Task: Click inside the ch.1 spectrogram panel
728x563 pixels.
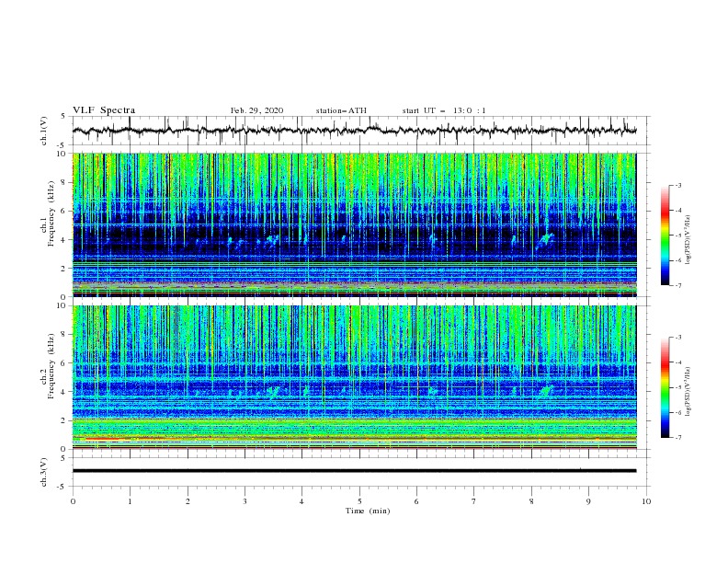Action: (354, 224)
